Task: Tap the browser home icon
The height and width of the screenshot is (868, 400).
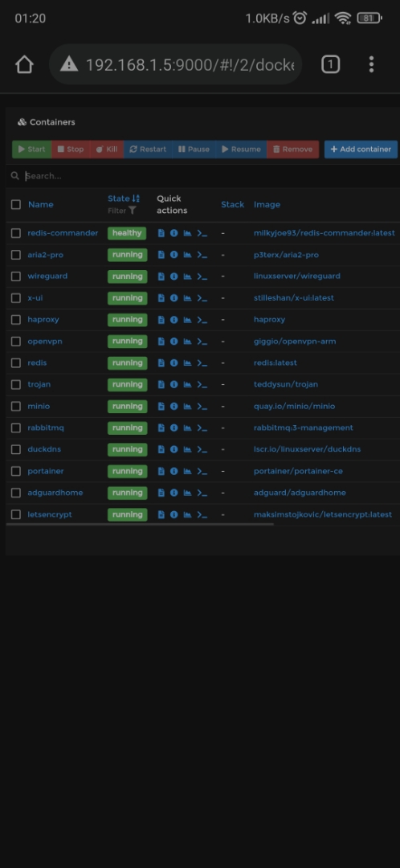Action: click(24, 64)
